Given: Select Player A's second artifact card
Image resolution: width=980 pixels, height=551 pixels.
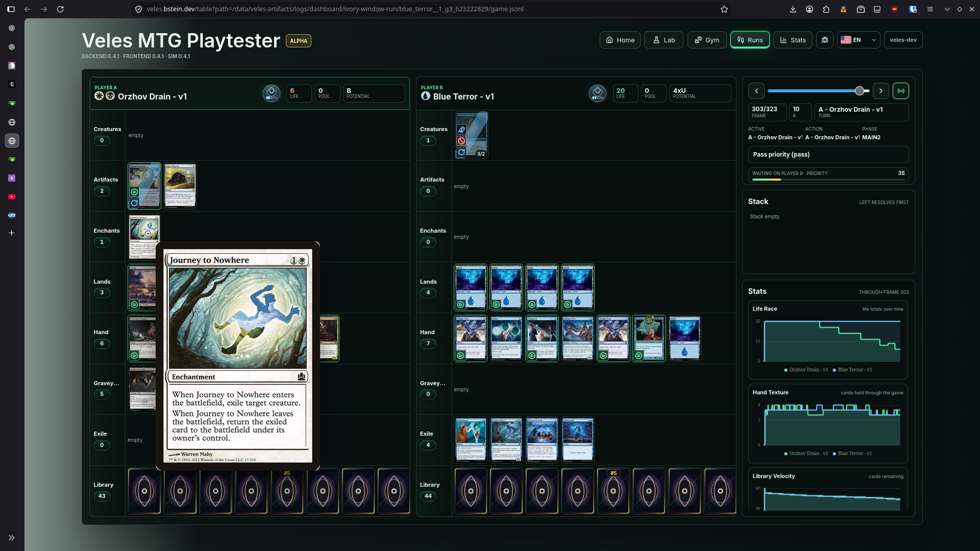Looking at the screenshot, I should coord(180,186).
